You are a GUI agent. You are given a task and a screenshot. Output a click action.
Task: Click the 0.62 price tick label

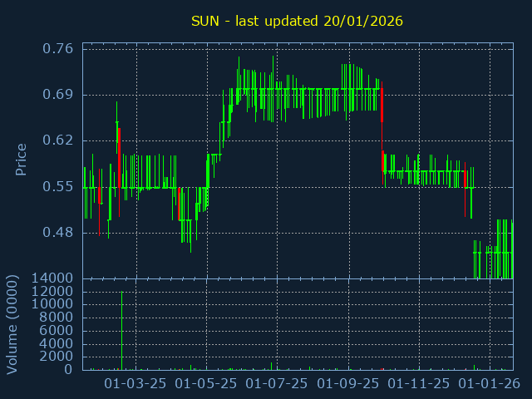pyautogui.click(x=57, y=140)
